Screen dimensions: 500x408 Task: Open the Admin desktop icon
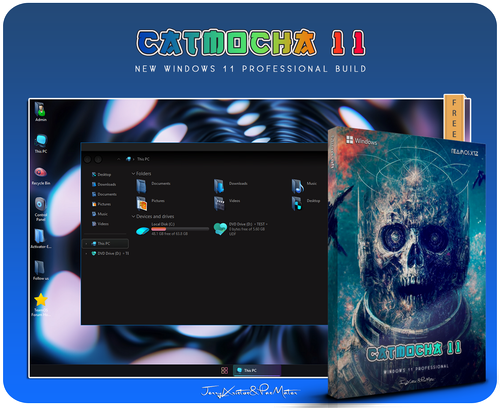pos(40,111)
